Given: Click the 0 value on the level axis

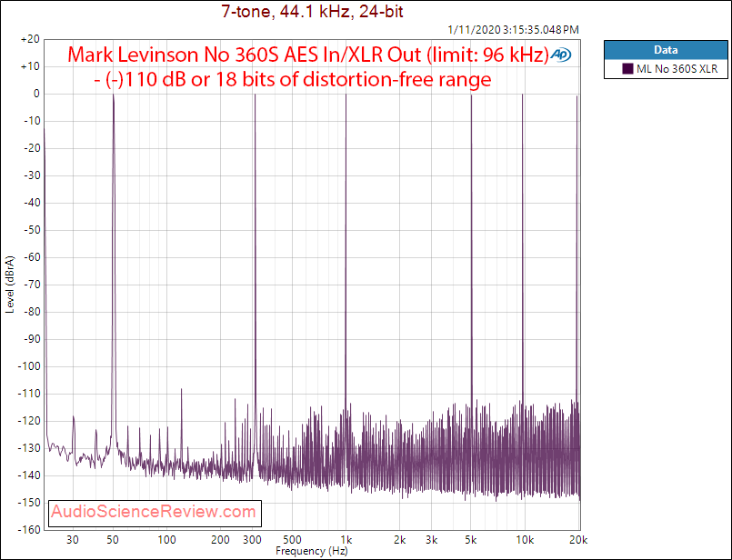Looking at the screenshot, I should coord(36,94).
